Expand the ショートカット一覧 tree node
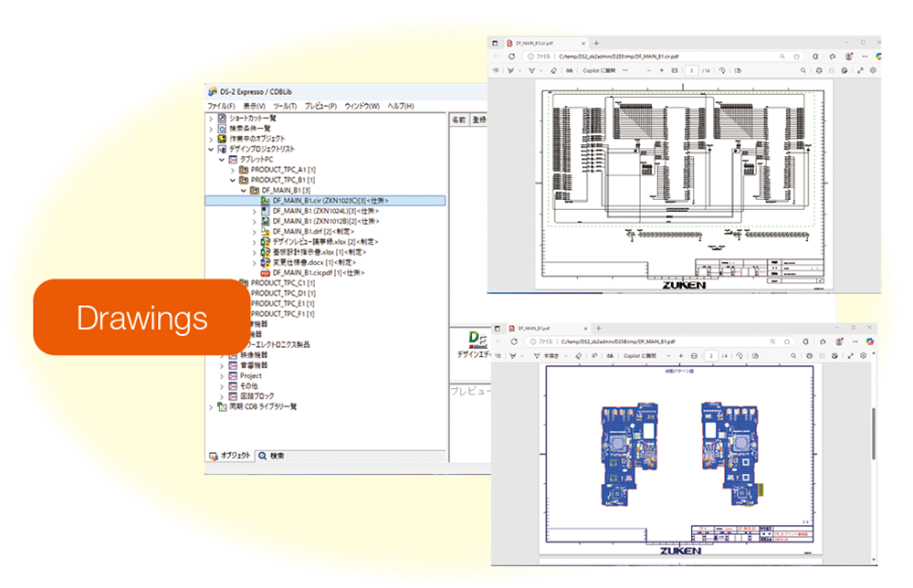 [x=211, y=118]
